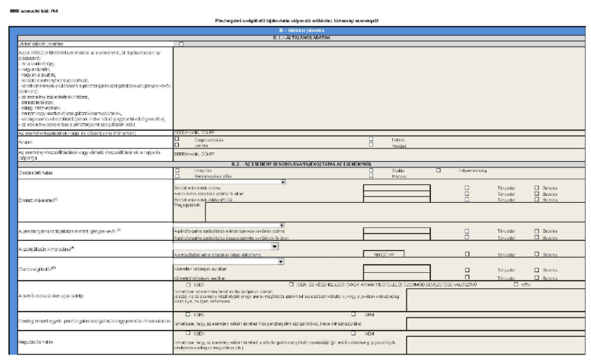Tick Tényadat for műveletek százalékos aránya
Screen dimensions: 591x364
pos(467,194)
